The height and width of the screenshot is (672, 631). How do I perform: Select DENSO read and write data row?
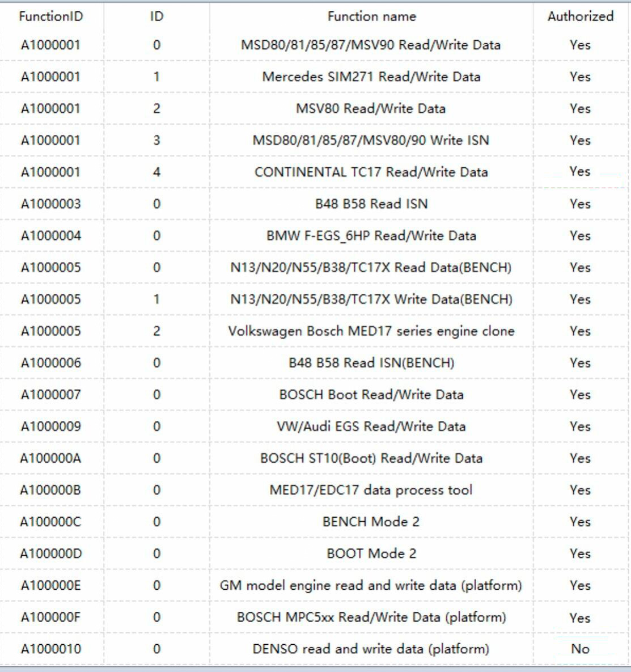[x=371, y=649]
